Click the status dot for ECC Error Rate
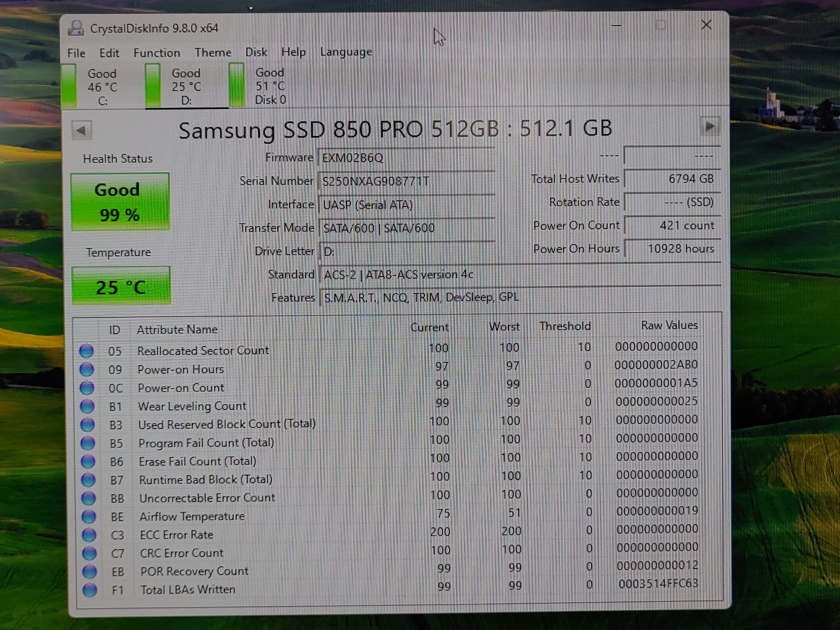 [x=89, y=535]
